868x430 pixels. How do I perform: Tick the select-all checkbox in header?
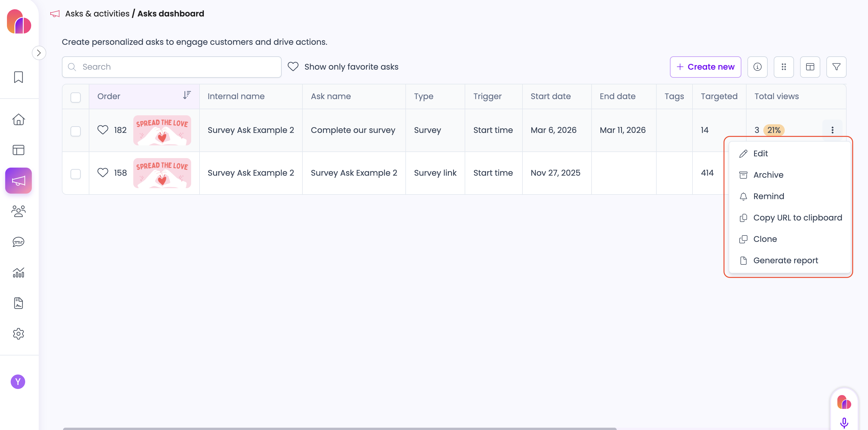coord(75,97)
